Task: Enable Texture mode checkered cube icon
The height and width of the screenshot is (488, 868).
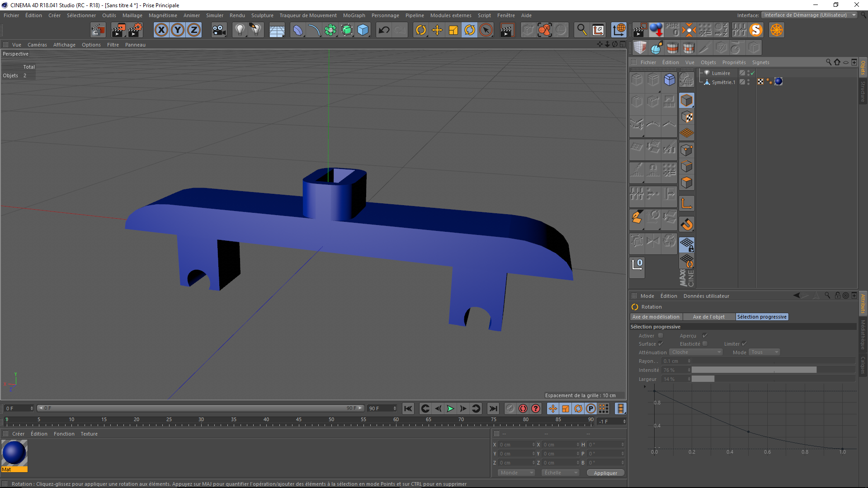Action: pos(687,117)
